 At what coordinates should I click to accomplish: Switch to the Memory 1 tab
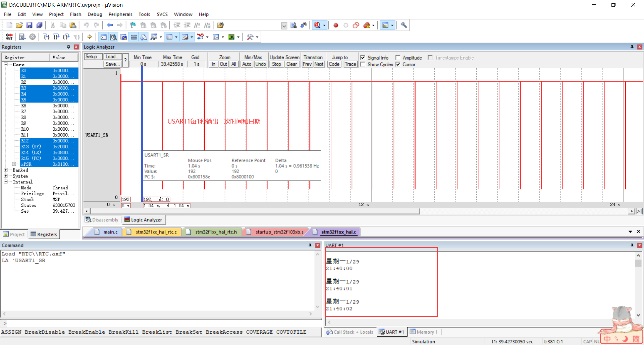coord(424,332)
